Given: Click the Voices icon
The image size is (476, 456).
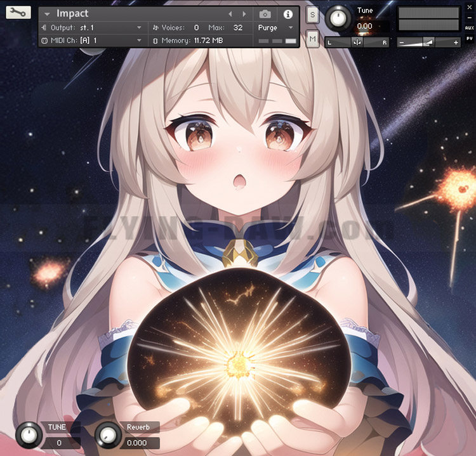Looking at the screenshot, I should tap(155, 28).
